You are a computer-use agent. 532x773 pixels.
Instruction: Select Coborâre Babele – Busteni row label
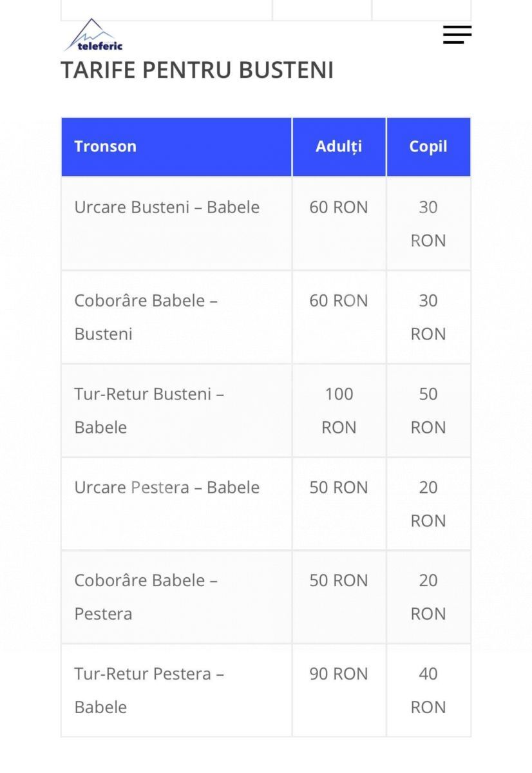[146, 317]
